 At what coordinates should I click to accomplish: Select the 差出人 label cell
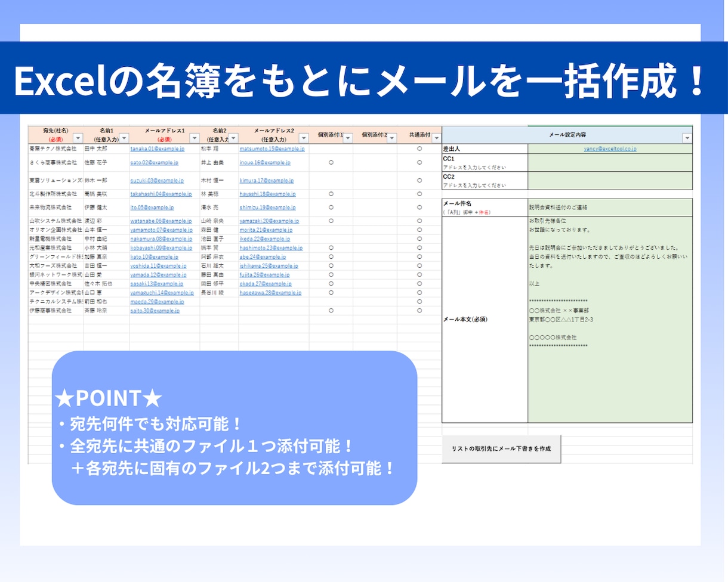click(485, 148)
